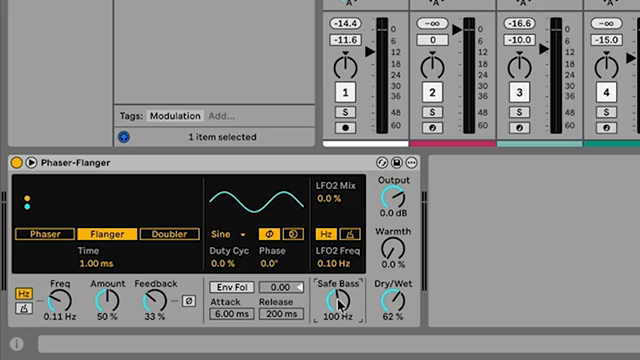Screen dimensions: 640x360
Task: Click the Output knob
Action: 393,198
